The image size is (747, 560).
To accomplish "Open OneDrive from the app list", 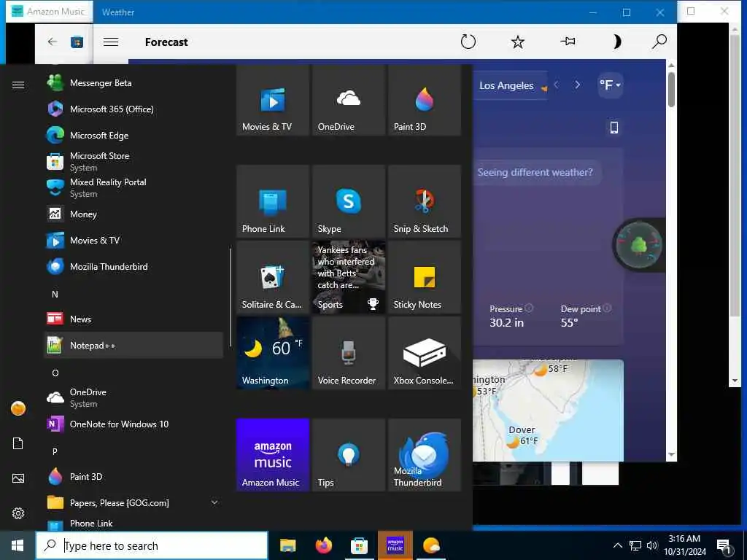I will click(133, 397).
